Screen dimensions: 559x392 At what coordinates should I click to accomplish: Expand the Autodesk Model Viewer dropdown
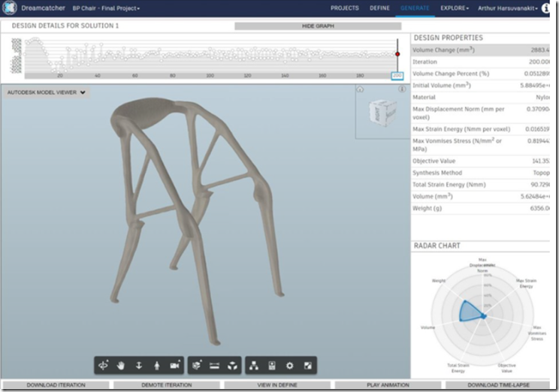[47, 92]
